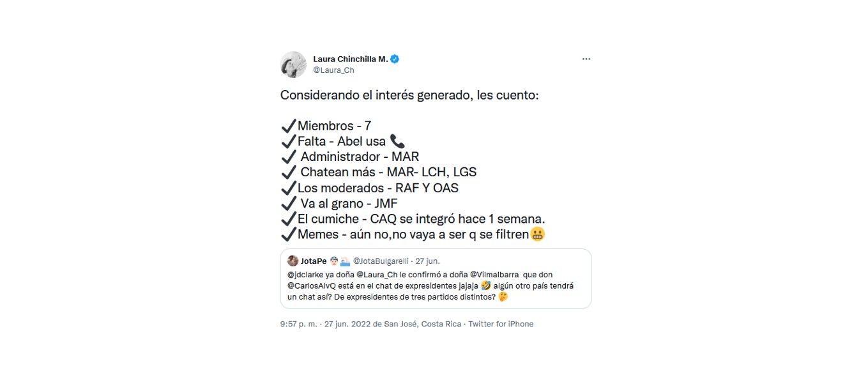Click the Laura Chinchilla M. display name

350,59
